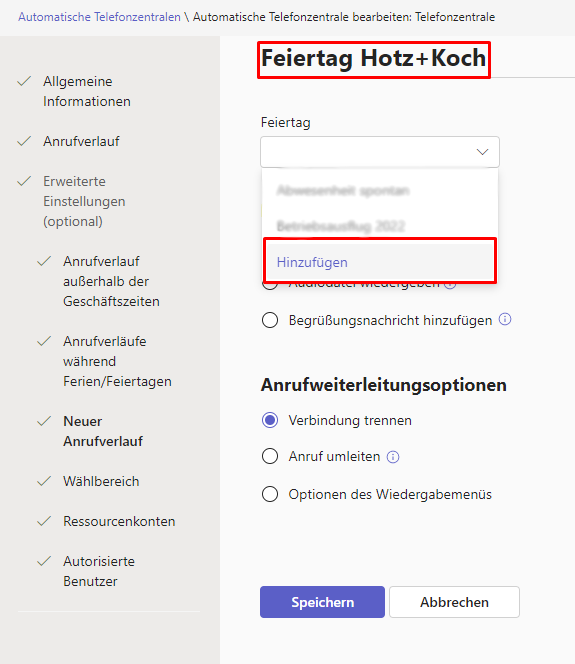Open Automatische Telefonzentralen breadcrumb link

99,17
